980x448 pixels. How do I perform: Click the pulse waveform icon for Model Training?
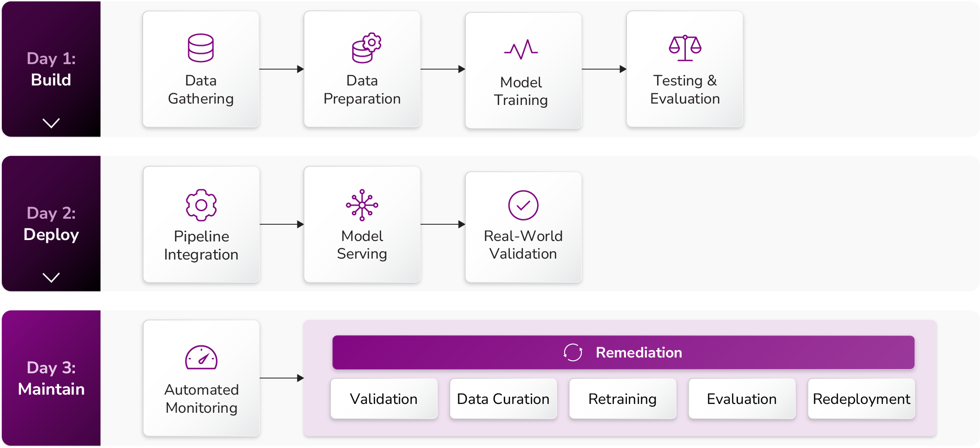point(521,50)
